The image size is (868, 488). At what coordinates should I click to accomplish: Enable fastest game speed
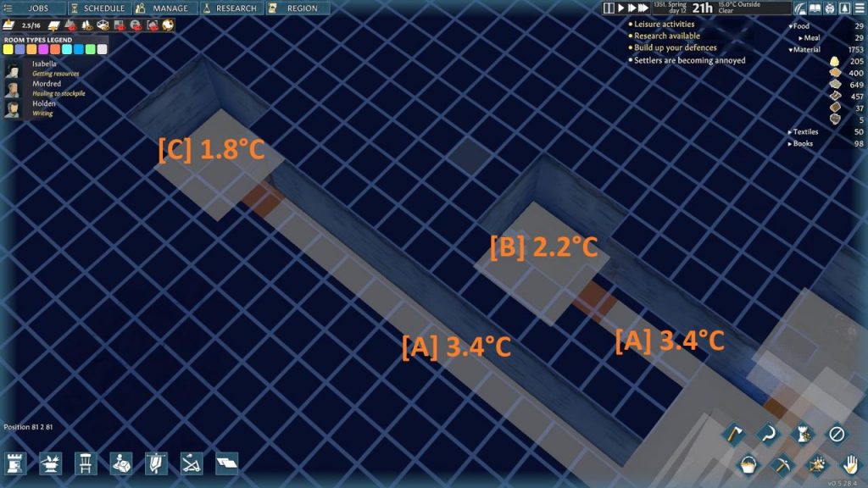(x=644, y=8)
